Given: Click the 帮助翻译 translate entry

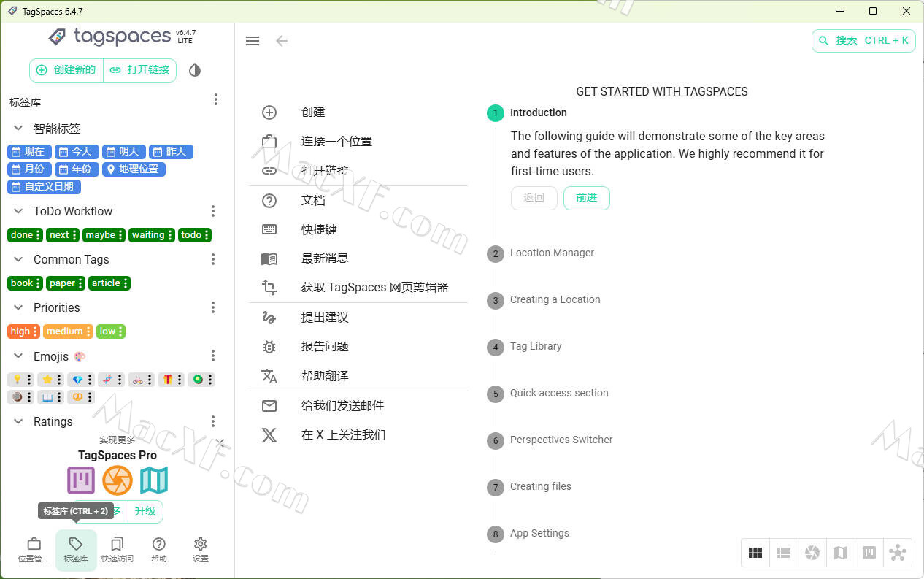Looking at the screenshot, I should pyautogui.click(x=358, y=376).
